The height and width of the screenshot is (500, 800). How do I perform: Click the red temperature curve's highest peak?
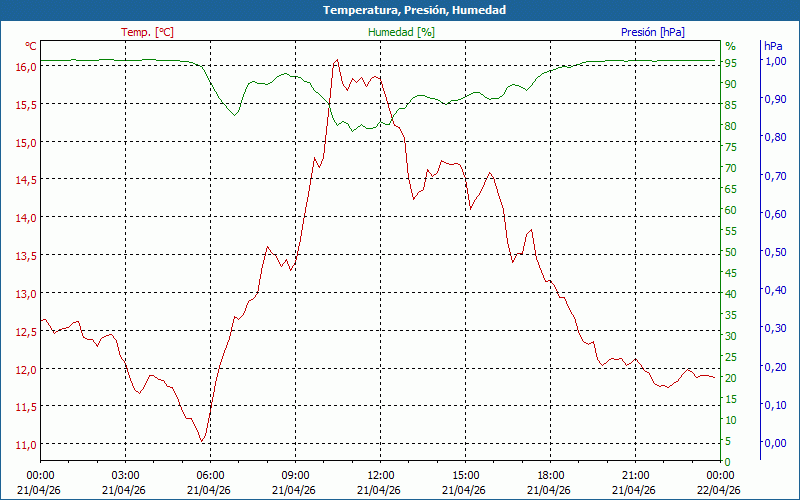click(x=337, y=59)
